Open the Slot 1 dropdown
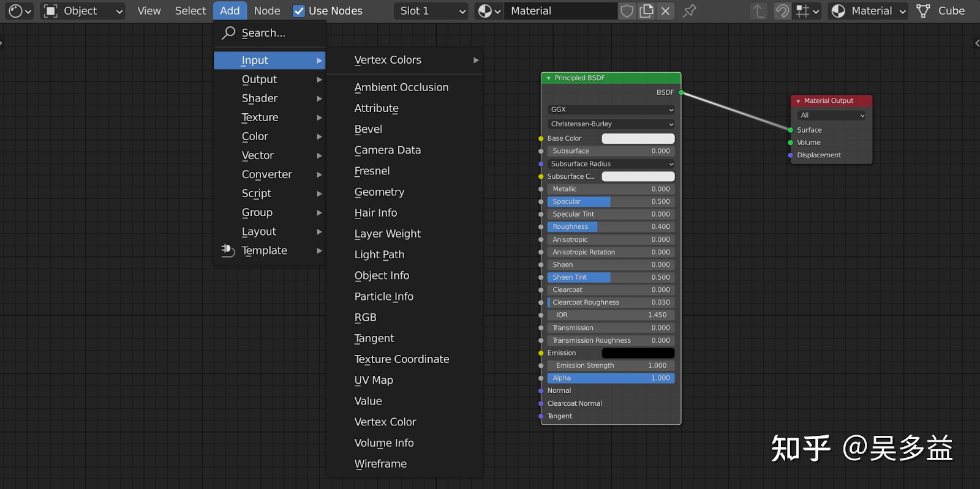 point(432,11)
